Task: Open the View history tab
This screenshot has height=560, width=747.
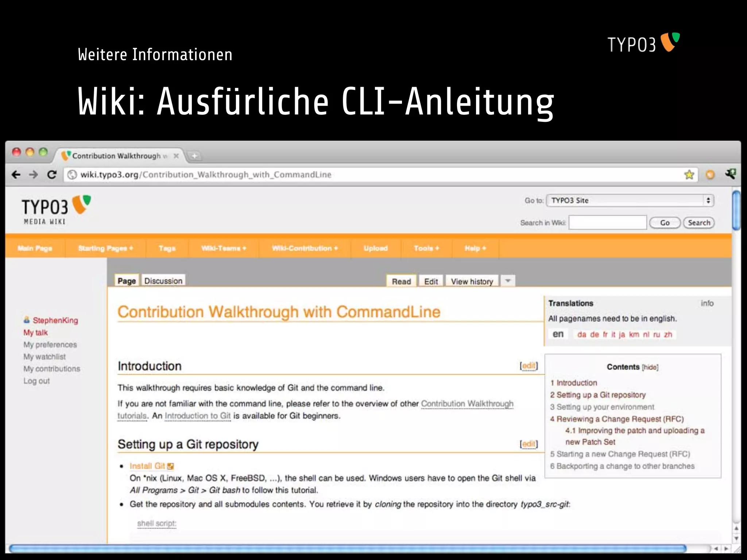Action: point(472,281)
